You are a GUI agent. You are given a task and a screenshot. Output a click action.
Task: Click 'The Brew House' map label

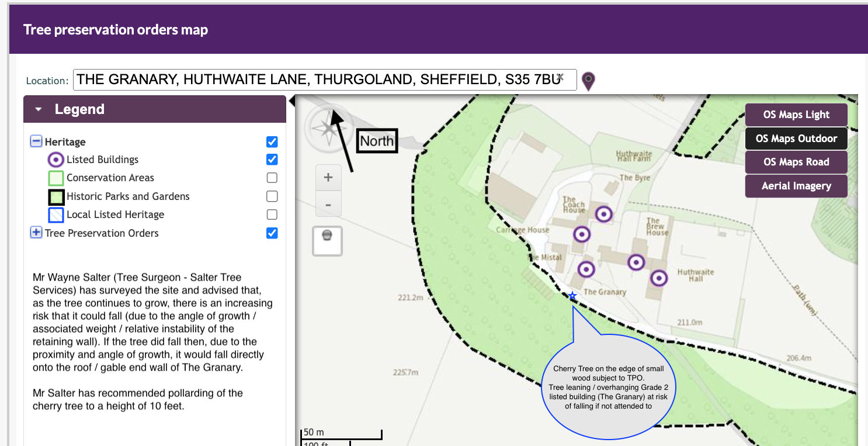click(657, 227)
